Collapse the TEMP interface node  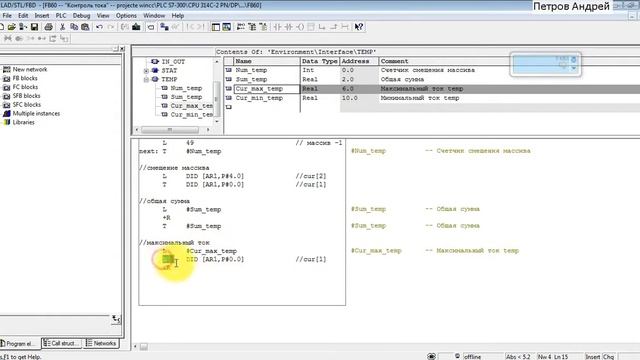coord(146,80)
